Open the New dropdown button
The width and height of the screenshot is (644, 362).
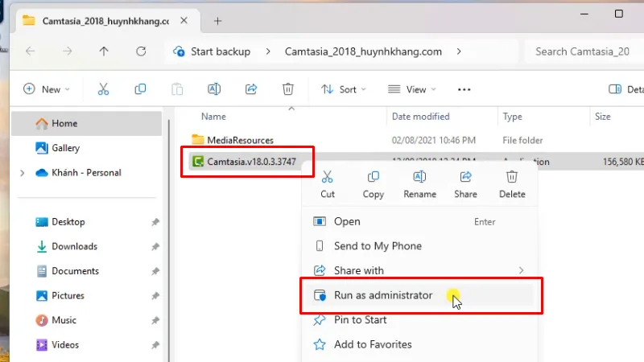(47, 89)
